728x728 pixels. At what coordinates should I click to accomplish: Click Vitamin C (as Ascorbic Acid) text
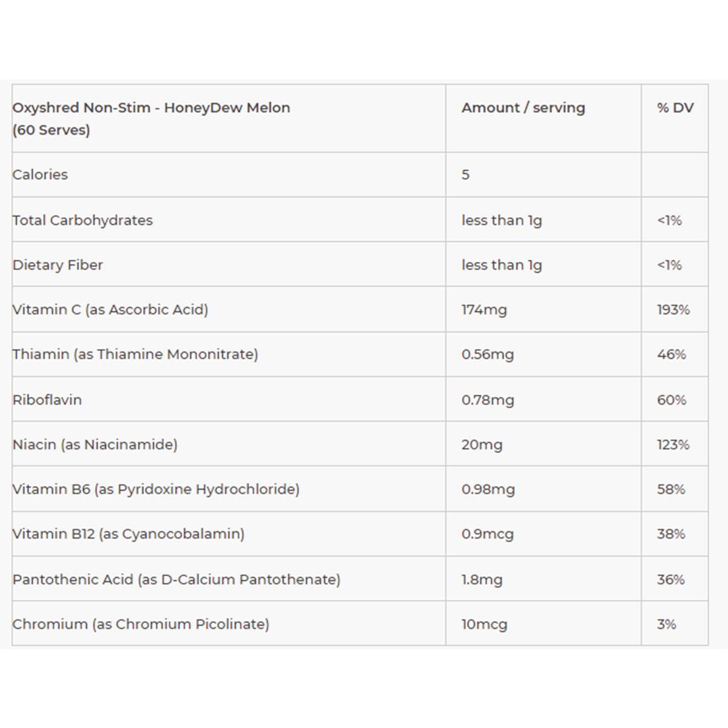point(110,309)
